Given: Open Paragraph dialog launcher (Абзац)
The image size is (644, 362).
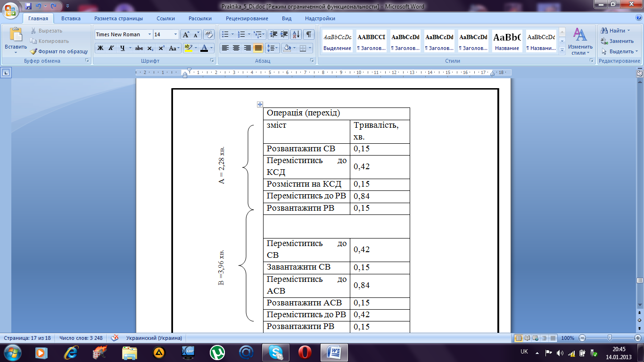Looking at the screenshot, I should pos(312,61).
